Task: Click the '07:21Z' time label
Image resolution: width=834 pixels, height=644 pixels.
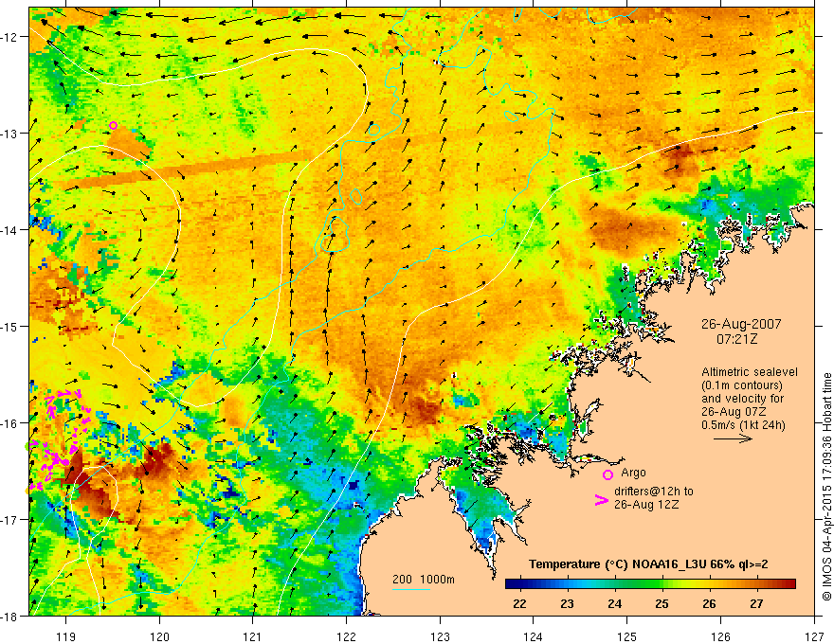Action: click(x=736, y=339)
